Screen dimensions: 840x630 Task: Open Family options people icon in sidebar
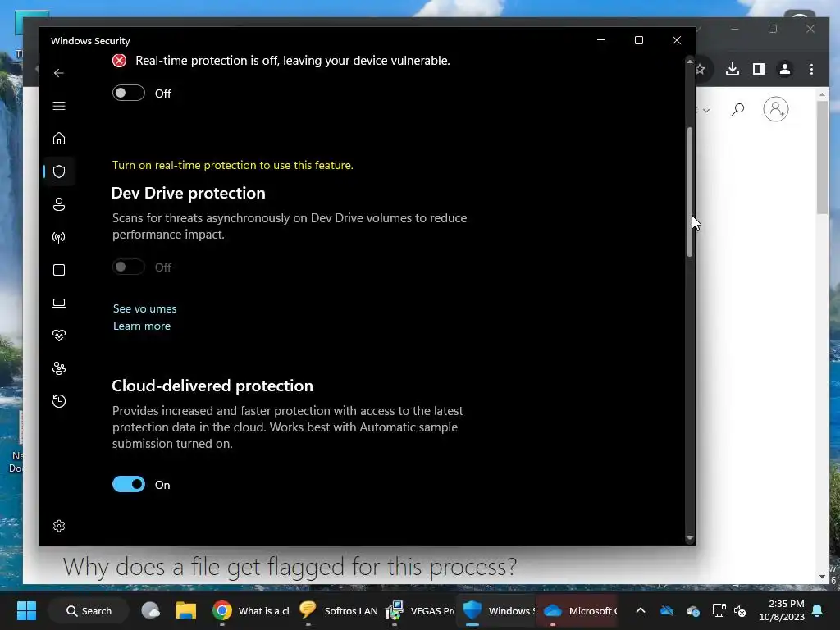59,368
